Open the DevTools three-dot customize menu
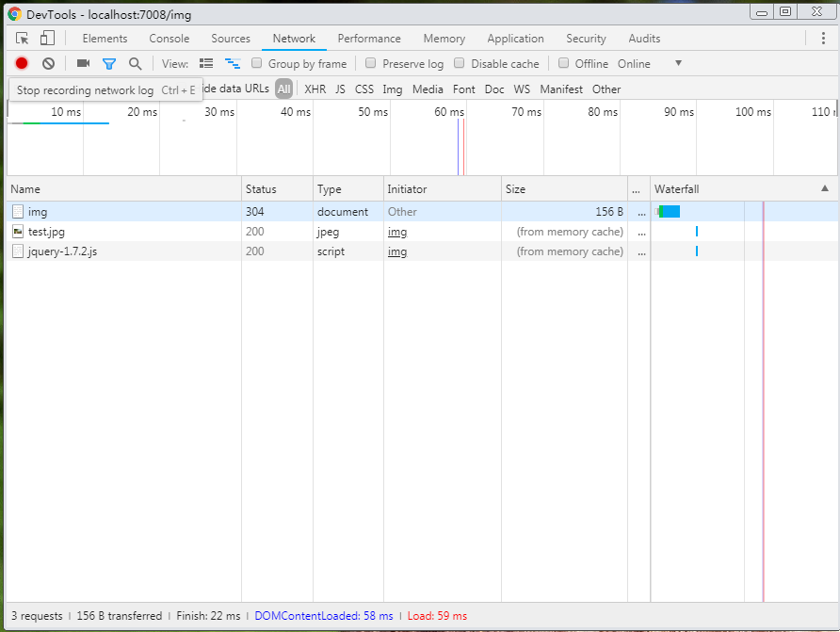 click(x=823, y=38)
